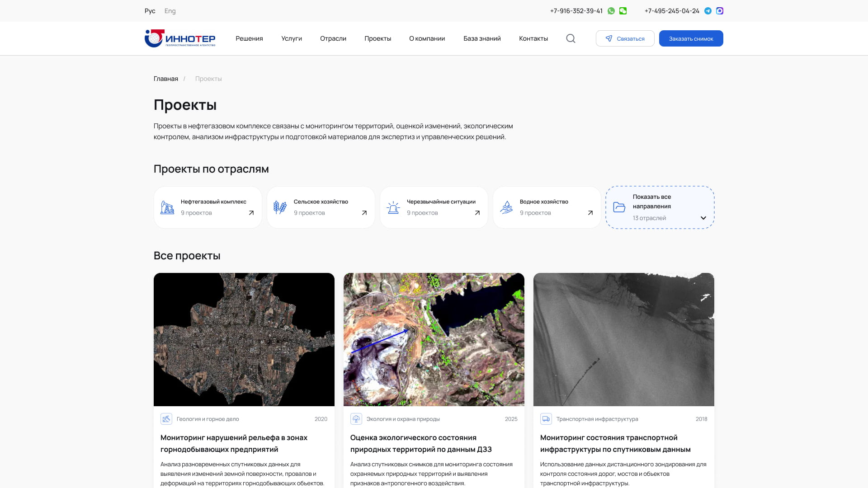Open WeChat icon in top bar
This screenshot has height=488, width=868.
click(x=623, y=11)
